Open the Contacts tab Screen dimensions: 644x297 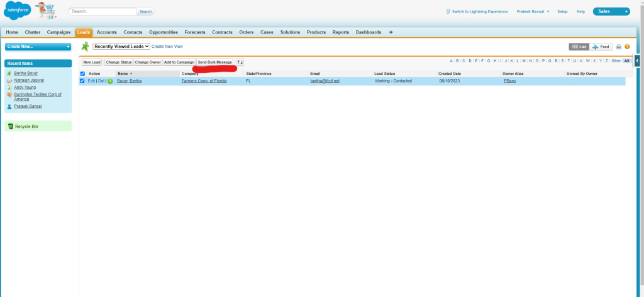point(133,32)
